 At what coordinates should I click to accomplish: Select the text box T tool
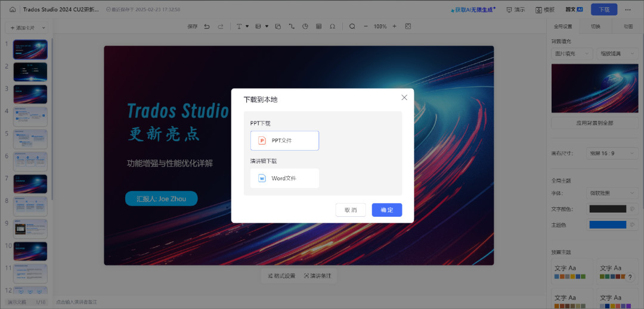[239, 26]
